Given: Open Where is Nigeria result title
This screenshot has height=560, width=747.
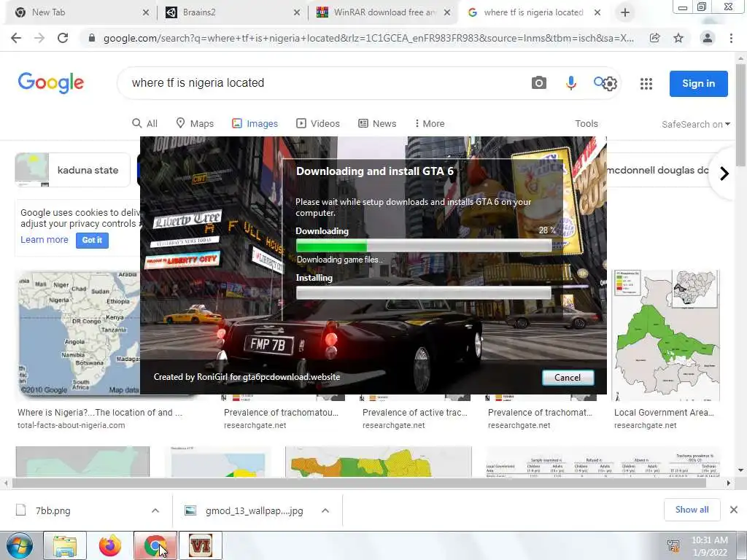Looking at the screenshot, I should click(99, 413).
